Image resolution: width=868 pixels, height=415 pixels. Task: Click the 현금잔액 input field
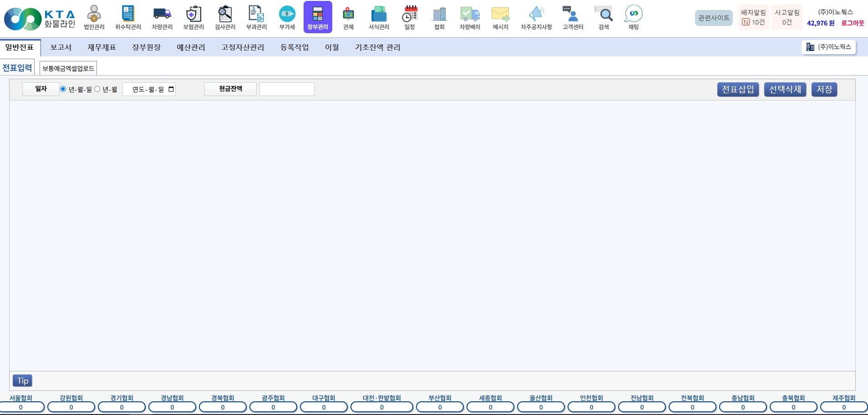[x=287, y=89]
